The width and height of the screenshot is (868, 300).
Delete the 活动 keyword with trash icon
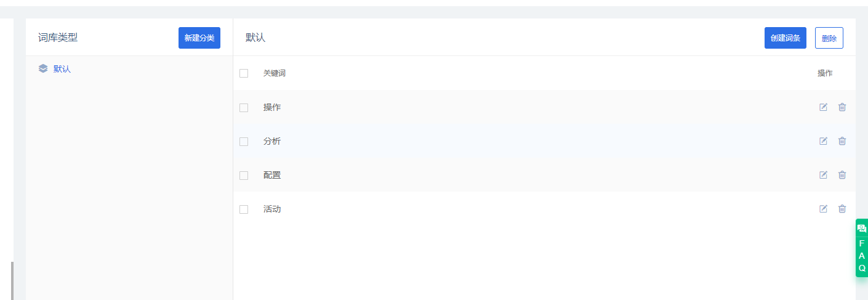point(842,209)
